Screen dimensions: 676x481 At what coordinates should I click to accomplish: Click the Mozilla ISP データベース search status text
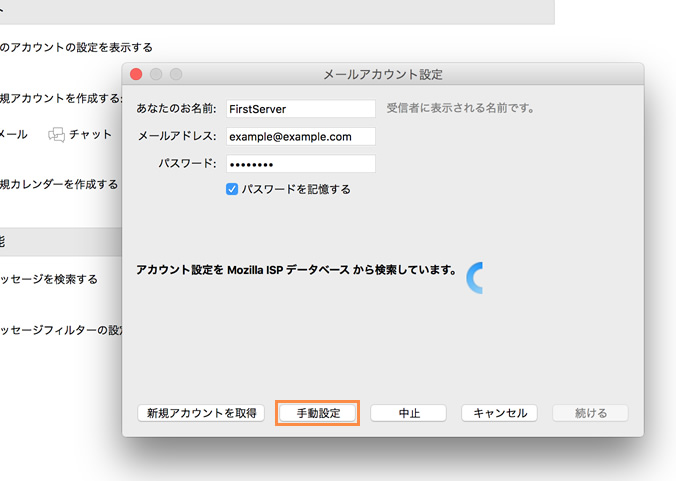tap(296, 270)
